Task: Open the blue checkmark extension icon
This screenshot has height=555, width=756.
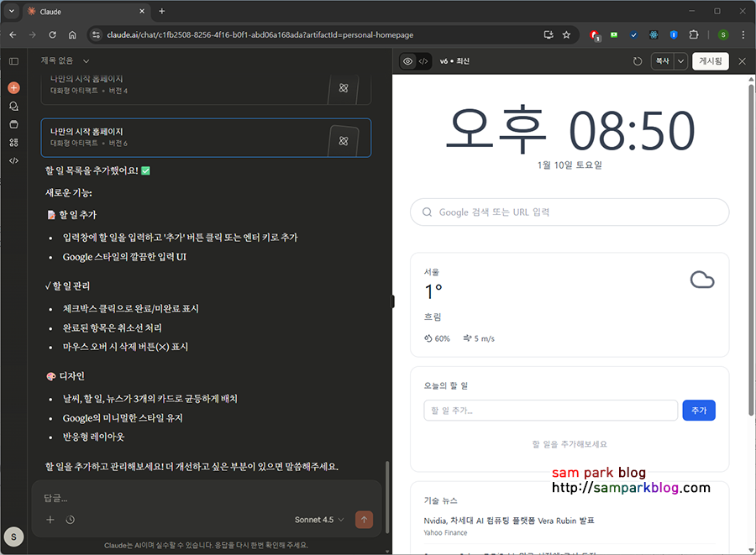Action: 633,34
